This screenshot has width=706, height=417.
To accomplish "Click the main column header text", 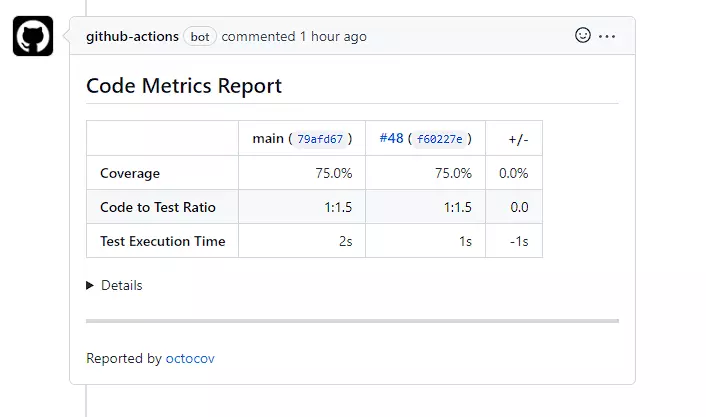I will [268, 138].
